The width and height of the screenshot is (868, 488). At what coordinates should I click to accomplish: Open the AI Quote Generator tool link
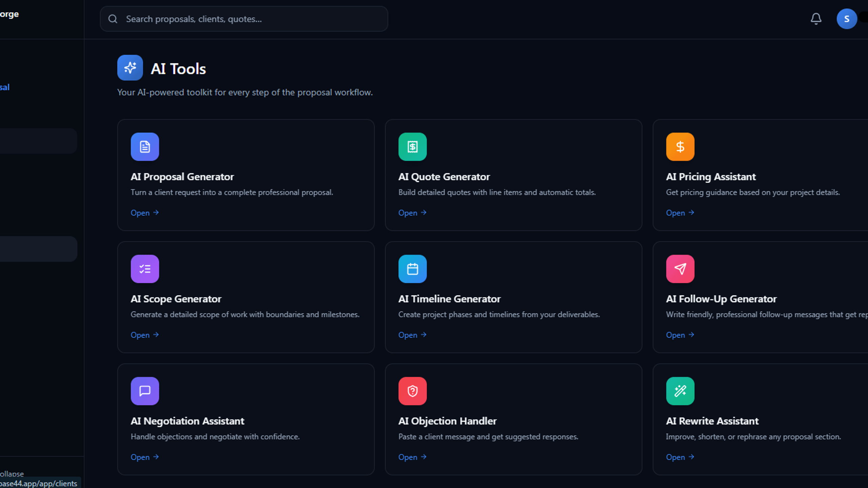tap(412, 213)
